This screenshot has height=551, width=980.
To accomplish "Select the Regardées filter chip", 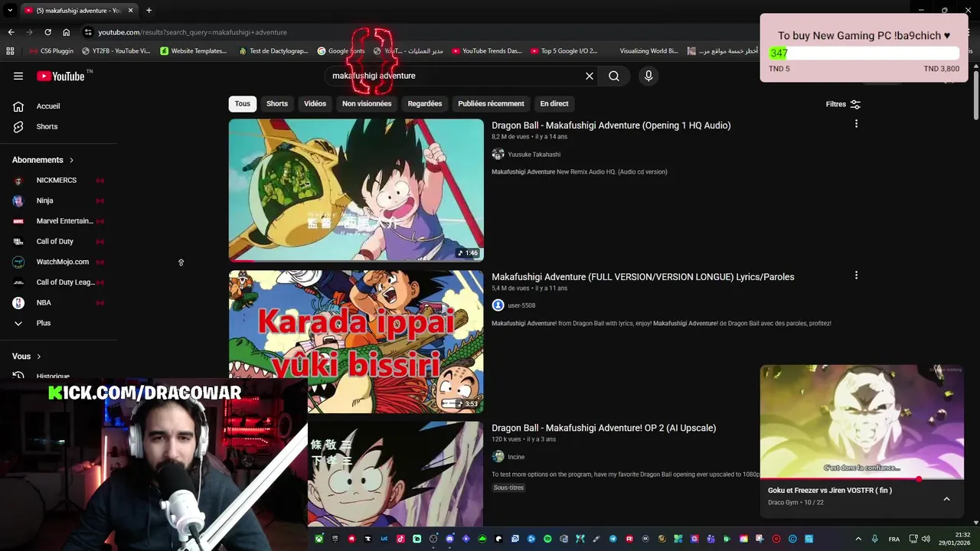I will [x=425, y=104].
